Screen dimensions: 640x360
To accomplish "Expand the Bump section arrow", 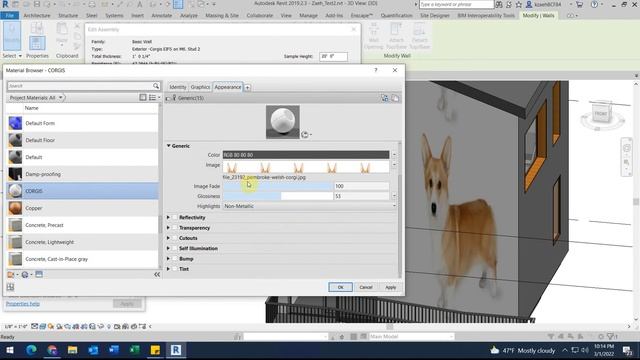I will pyautogui.click(x=168, y=259).
